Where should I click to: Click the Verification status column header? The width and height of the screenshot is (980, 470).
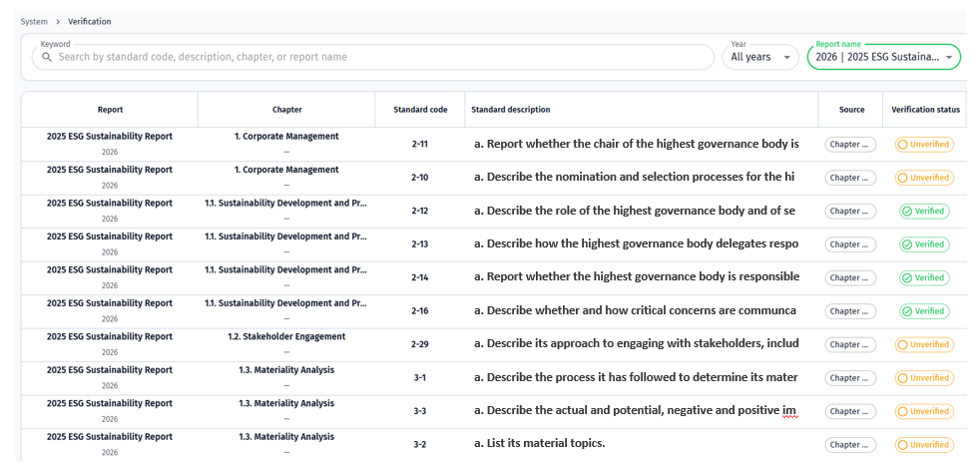click(x=925, y=110)
